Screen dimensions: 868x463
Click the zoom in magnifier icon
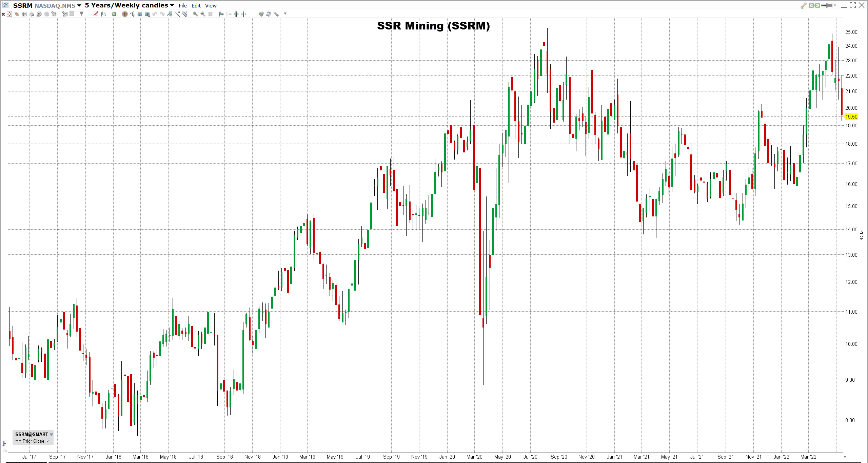pos(195,14)
